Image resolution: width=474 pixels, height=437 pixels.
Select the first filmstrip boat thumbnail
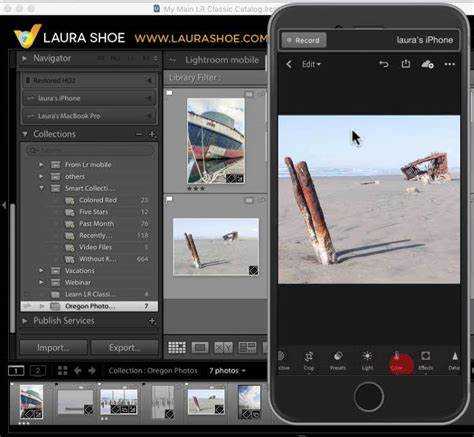pyautogui.click(x=31, y=402)
